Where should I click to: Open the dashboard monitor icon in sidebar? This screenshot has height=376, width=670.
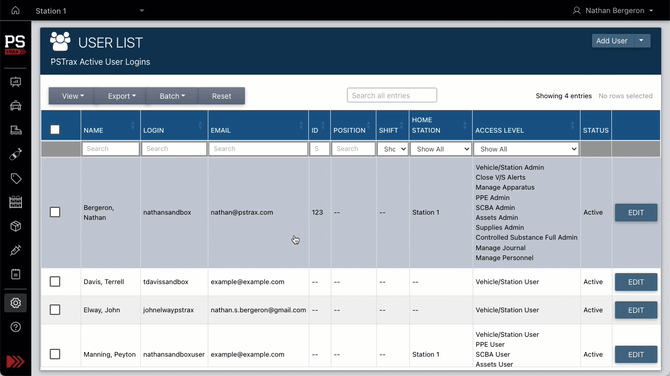pos(16,82)
